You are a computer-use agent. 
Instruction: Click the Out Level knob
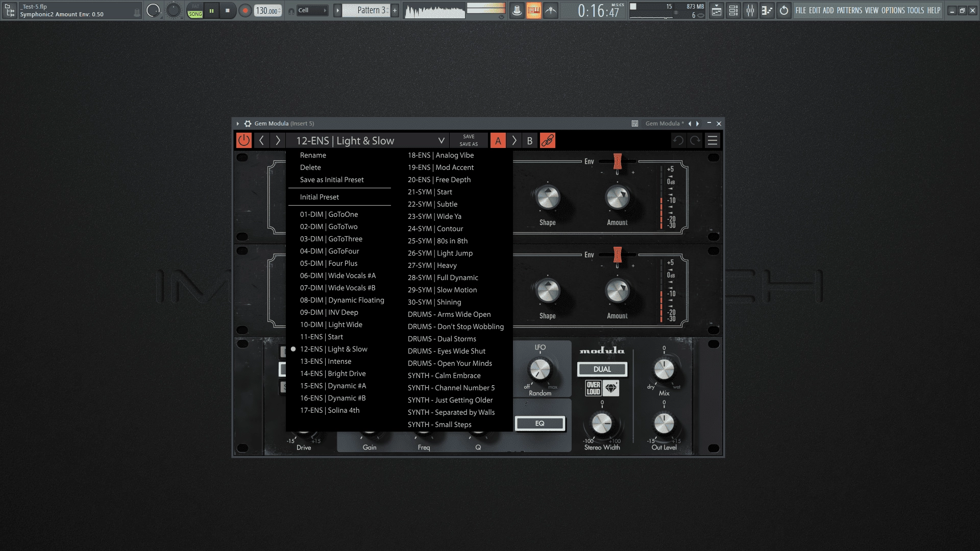coord(664,423)
